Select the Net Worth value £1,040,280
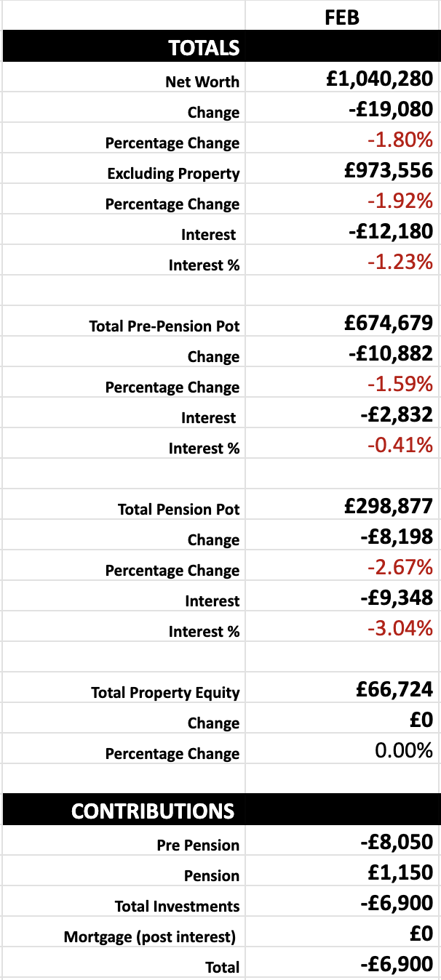The image size is (441, 980). (342, 78)
